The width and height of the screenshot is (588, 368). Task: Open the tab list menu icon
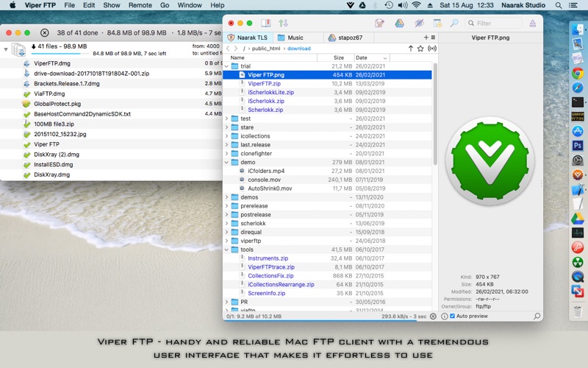(x=433, y=38)
